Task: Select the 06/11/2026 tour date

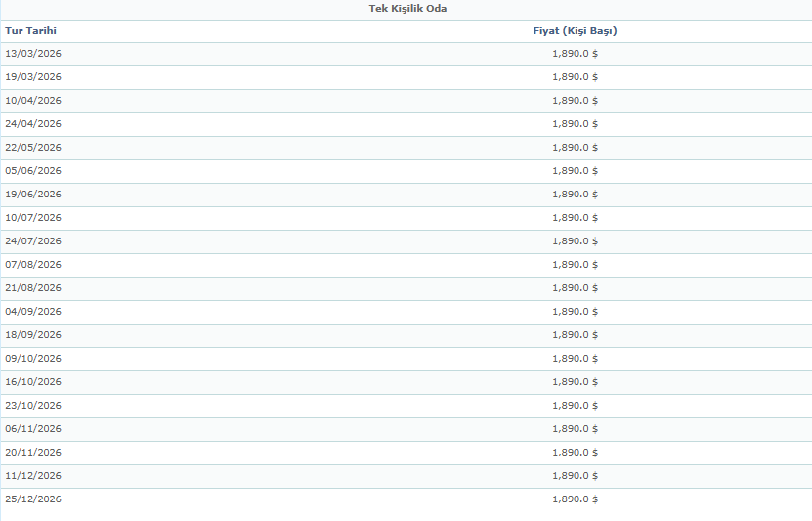Action: (x=33, y=429)
